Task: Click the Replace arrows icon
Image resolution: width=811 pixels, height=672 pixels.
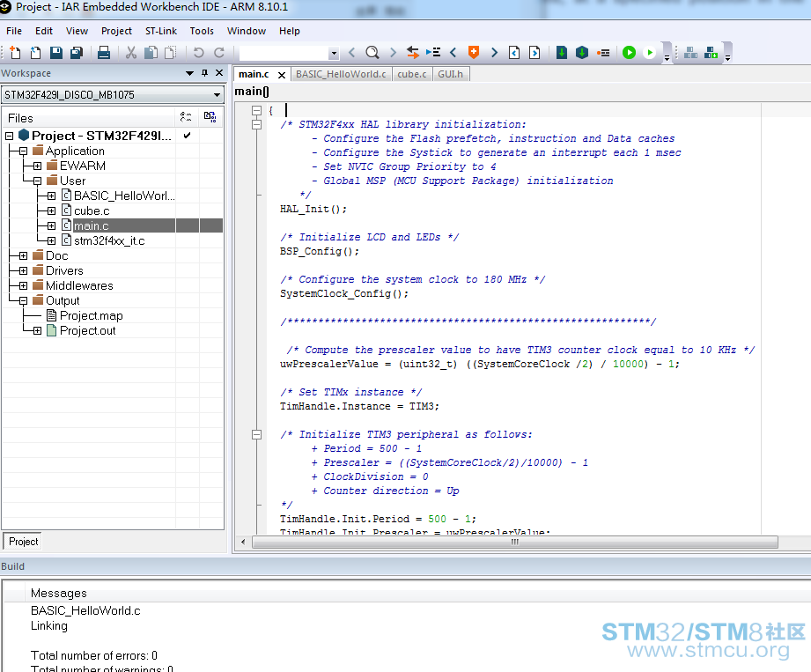Action: pos(412,53)
